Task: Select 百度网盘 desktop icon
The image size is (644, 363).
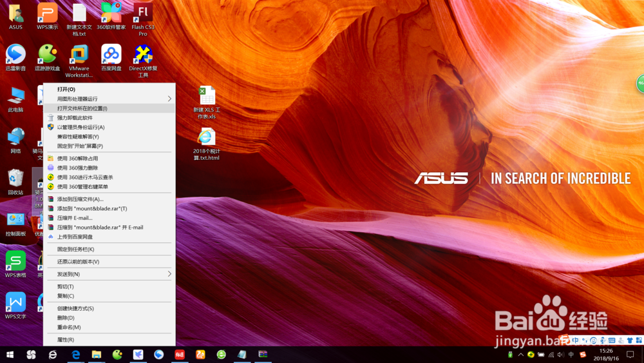Action: 111,57
